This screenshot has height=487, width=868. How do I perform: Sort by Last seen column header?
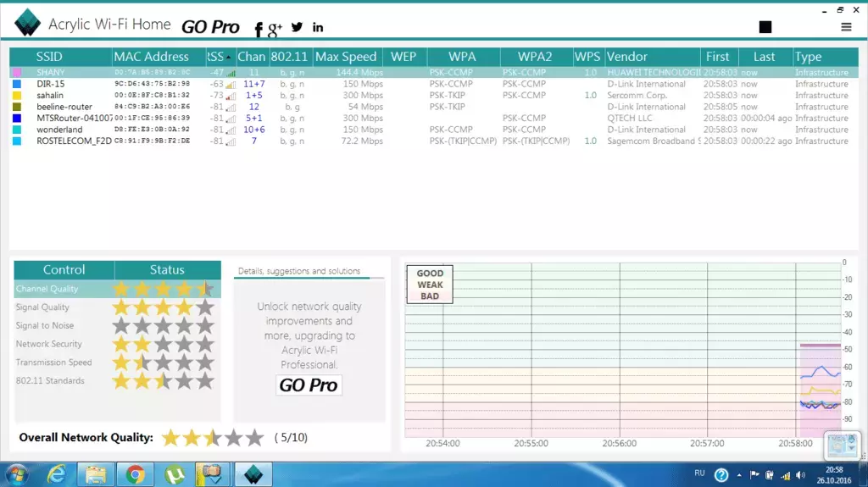765,57
